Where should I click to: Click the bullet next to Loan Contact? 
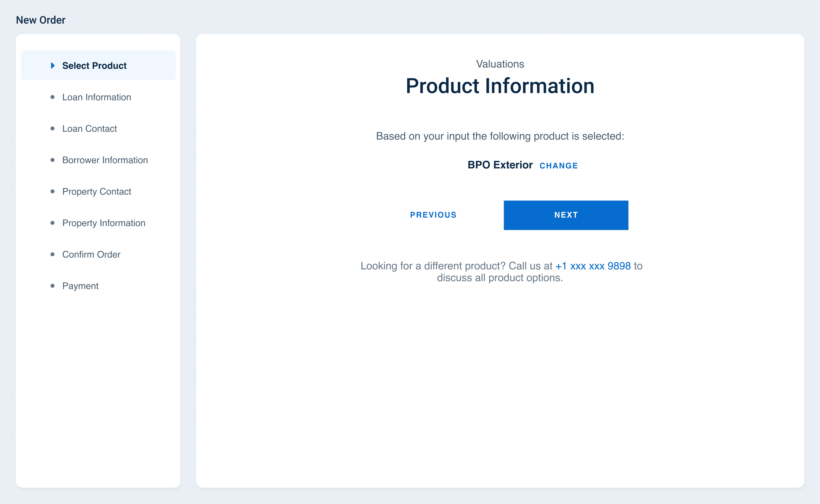(x=52, y=129)
